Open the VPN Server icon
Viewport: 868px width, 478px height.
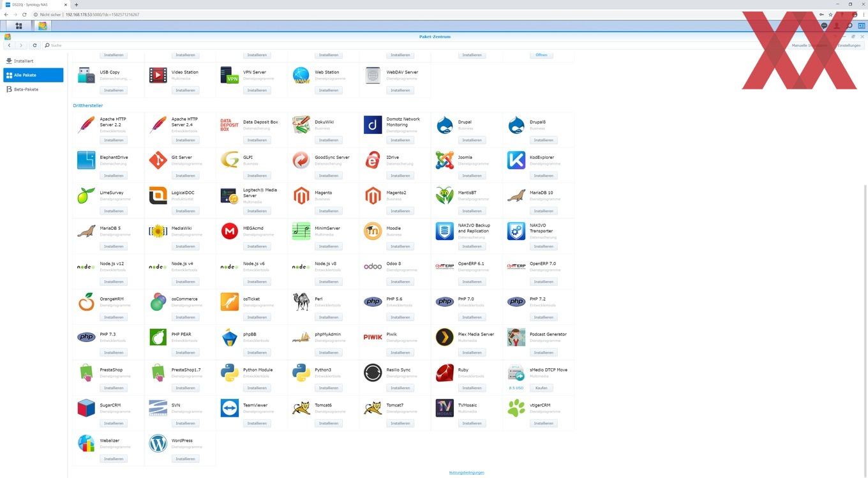[x=229, y=75]
